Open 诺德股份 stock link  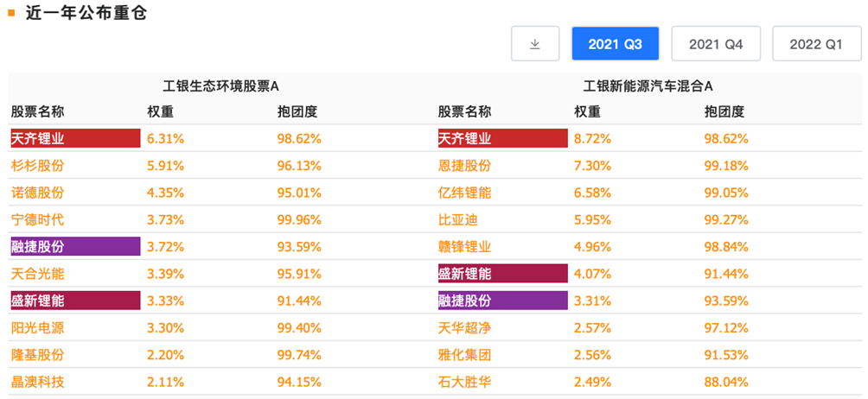point(37,193)
